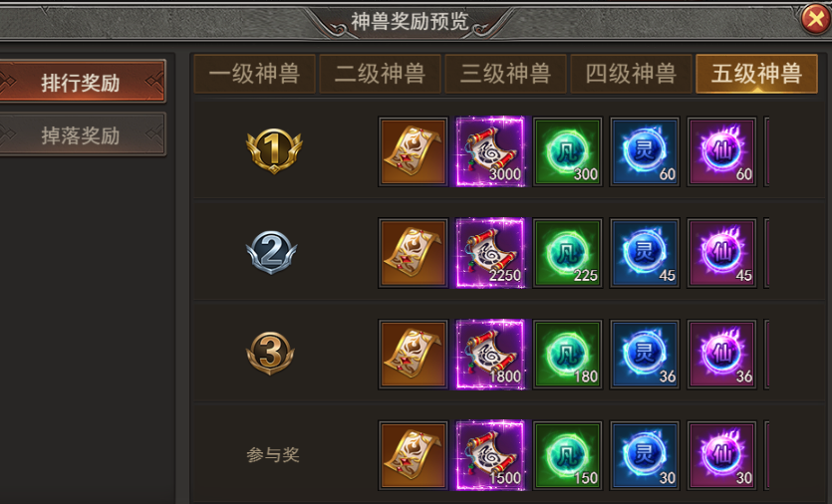Close the 神兽奖励预览 window
832x504 pixels.
click(x=815, y=19)
